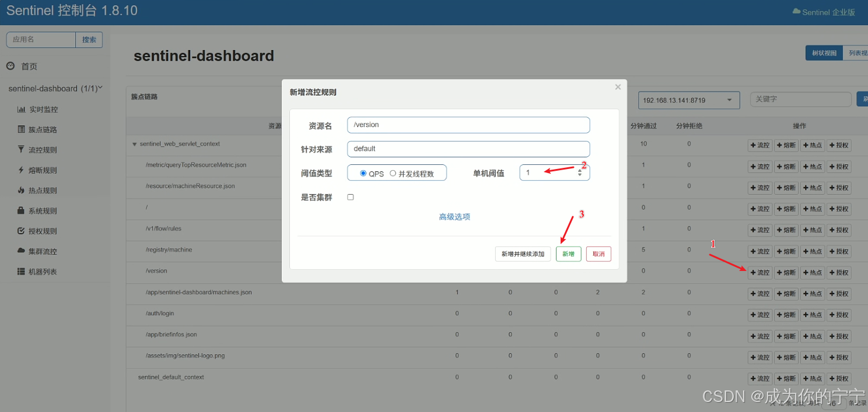The image size is (868, 412).
Task: Click 热点 for the /version row
Action: click(x=812, y=273)
